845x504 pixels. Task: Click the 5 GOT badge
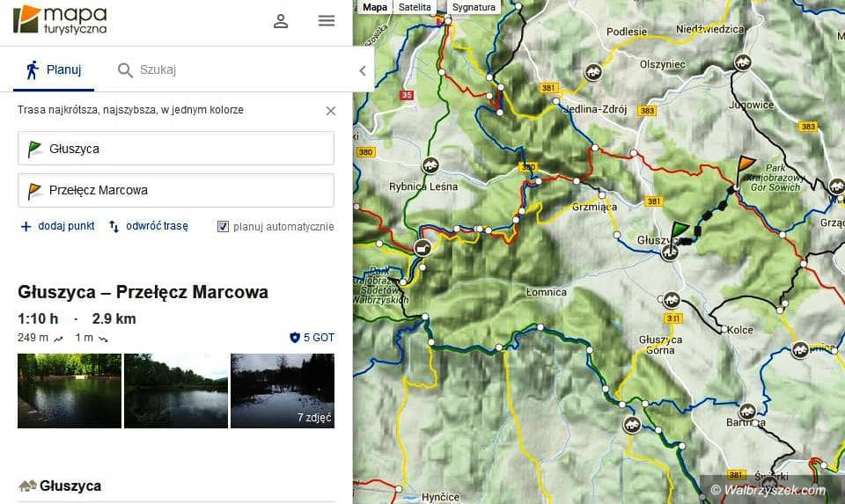coord(312,338)
